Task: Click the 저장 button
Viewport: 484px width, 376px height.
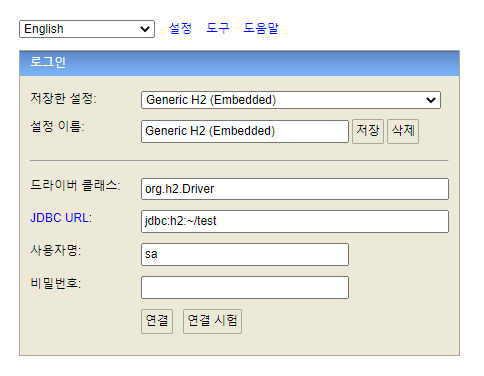Action: [368, 131]
